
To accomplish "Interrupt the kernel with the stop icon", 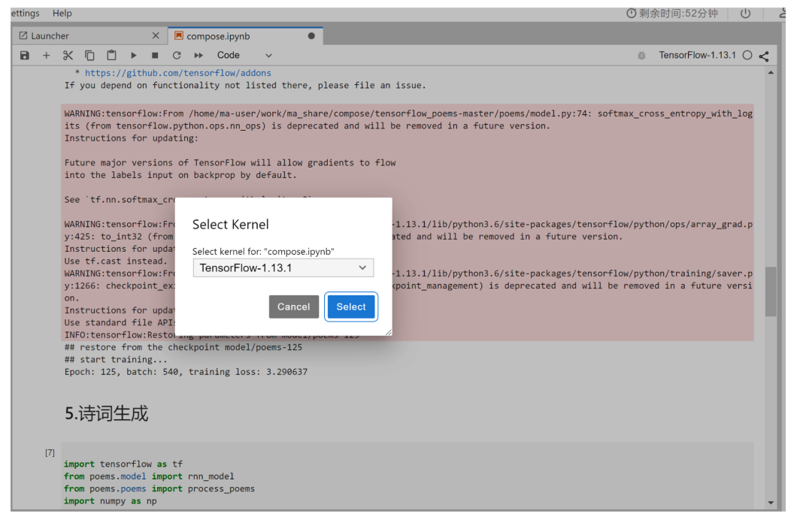I will (155, 56).
